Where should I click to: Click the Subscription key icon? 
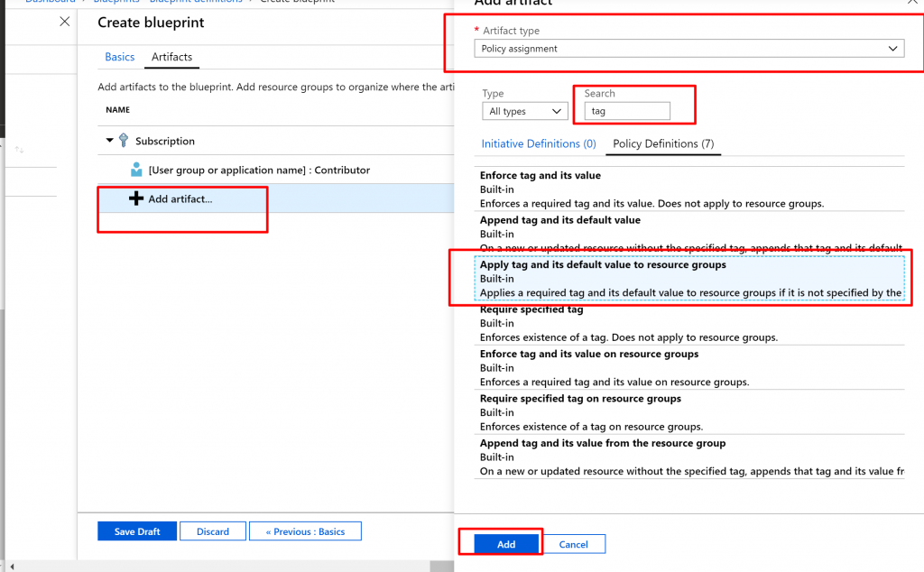tap(124, 141)
